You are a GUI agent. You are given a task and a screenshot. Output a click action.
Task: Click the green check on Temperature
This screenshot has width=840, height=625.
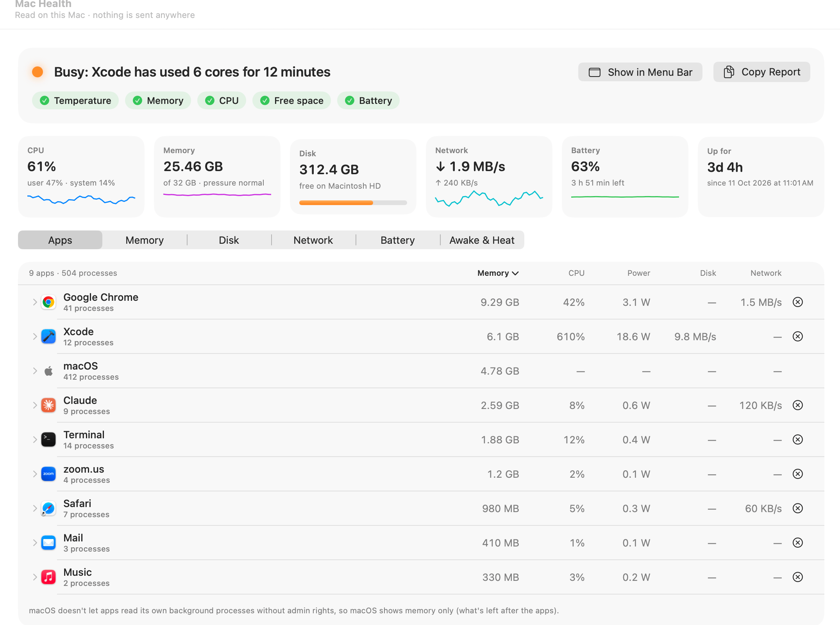tap(45, 100)
